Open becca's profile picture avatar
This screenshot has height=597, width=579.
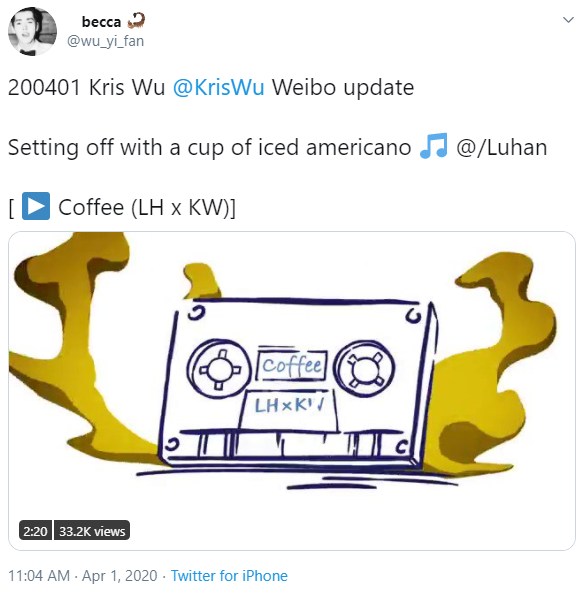[x=32, y=31]
